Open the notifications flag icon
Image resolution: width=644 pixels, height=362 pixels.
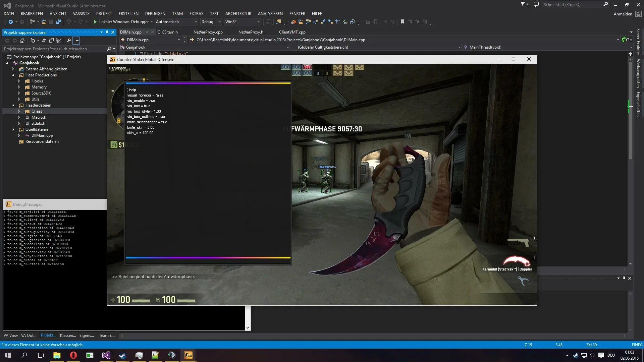coord(524,5)
